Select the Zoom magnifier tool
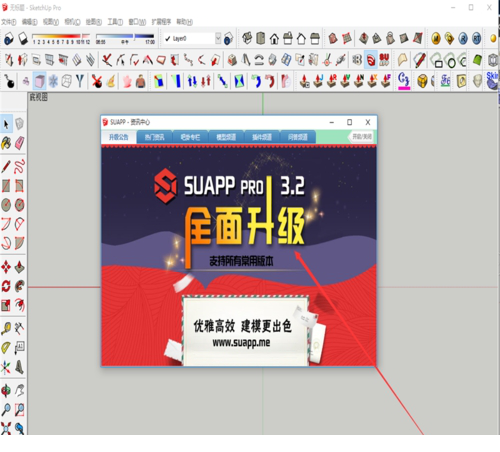 [6, 409]
